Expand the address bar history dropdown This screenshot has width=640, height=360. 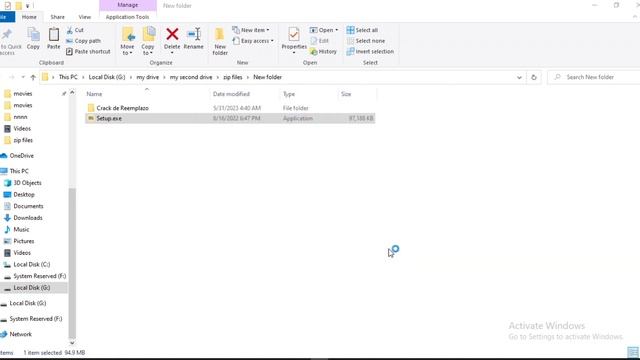[519, 77]
